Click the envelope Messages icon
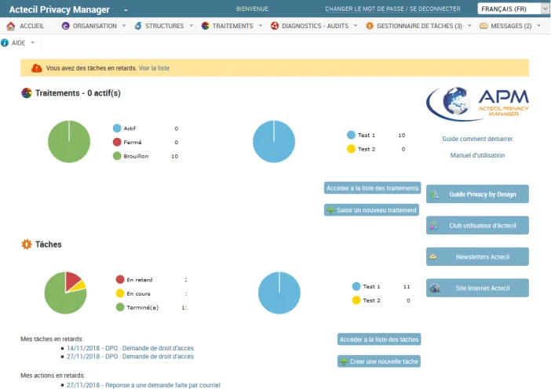551x392 pixels. [x=483, y=26]
